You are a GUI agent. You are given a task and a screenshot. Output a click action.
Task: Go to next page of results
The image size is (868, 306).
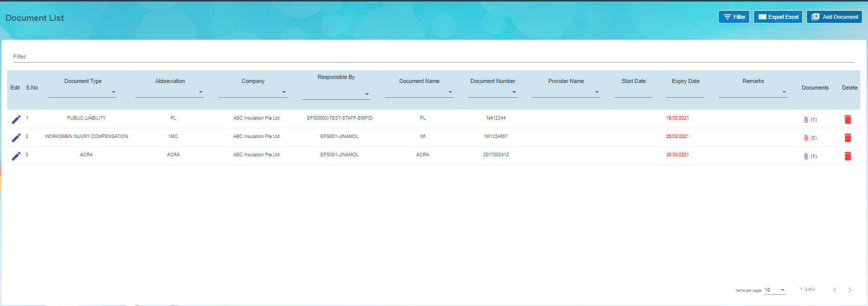(x=850, y=290)
